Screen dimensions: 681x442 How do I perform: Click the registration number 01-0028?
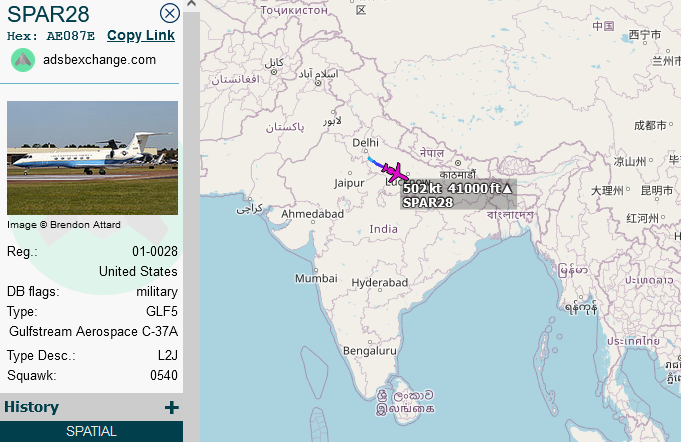[154, 252]
